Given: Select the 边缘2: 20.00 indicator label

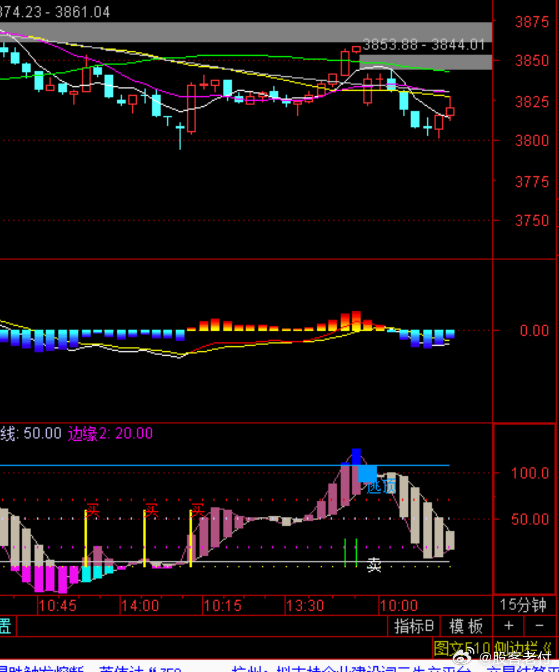Looking at the screenshot, I should point(110,433).
